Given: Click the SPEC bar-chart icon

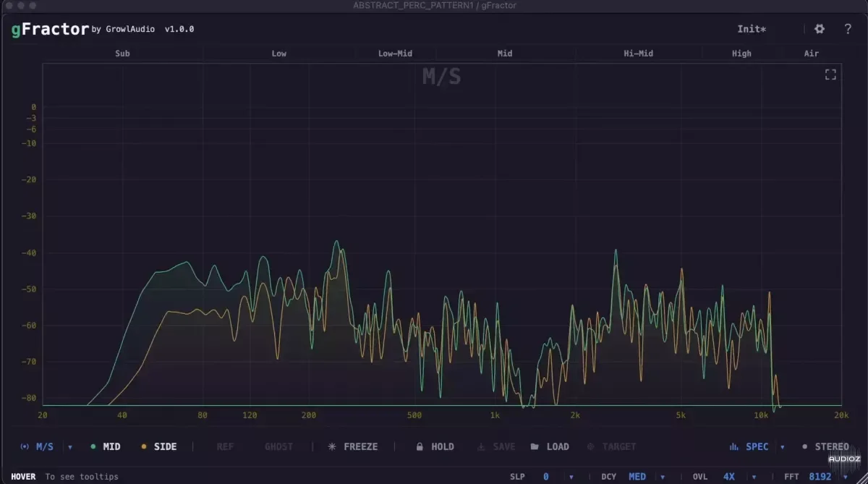Looking at the screenshot, I should (x=733, y=446).
